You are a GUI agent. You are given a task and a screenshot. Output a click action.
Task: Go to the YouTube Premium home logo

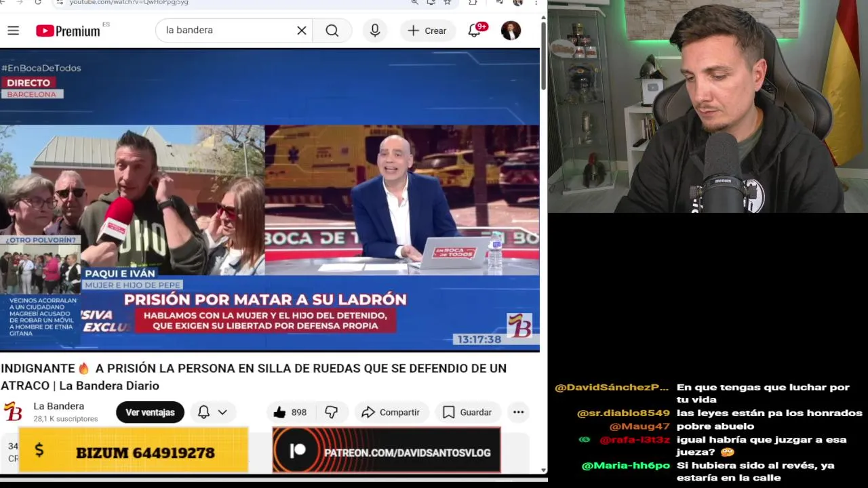68,30
